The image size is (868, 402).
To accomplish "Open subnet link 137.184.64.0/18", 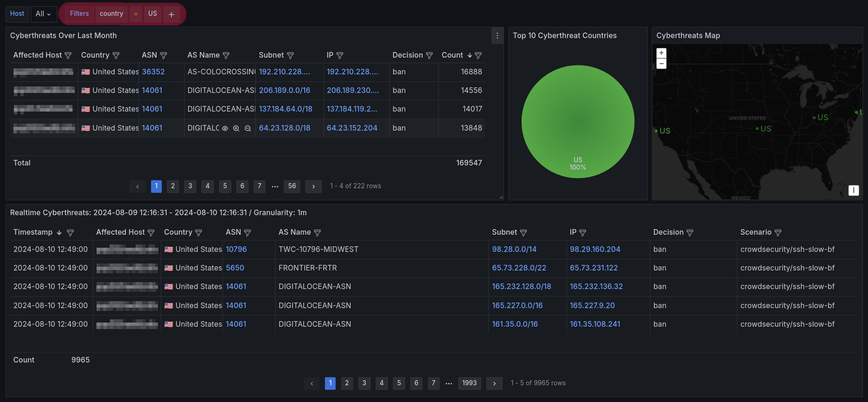I will click(286, 109).
